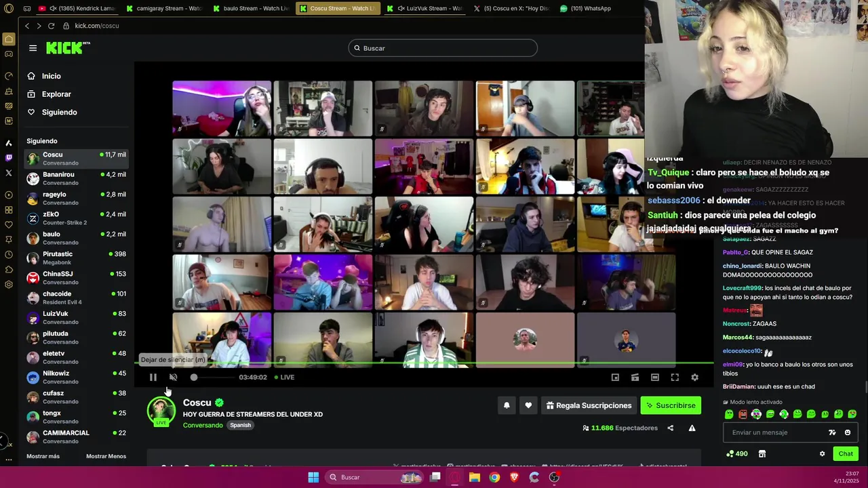Open the player settings gear

694,378
